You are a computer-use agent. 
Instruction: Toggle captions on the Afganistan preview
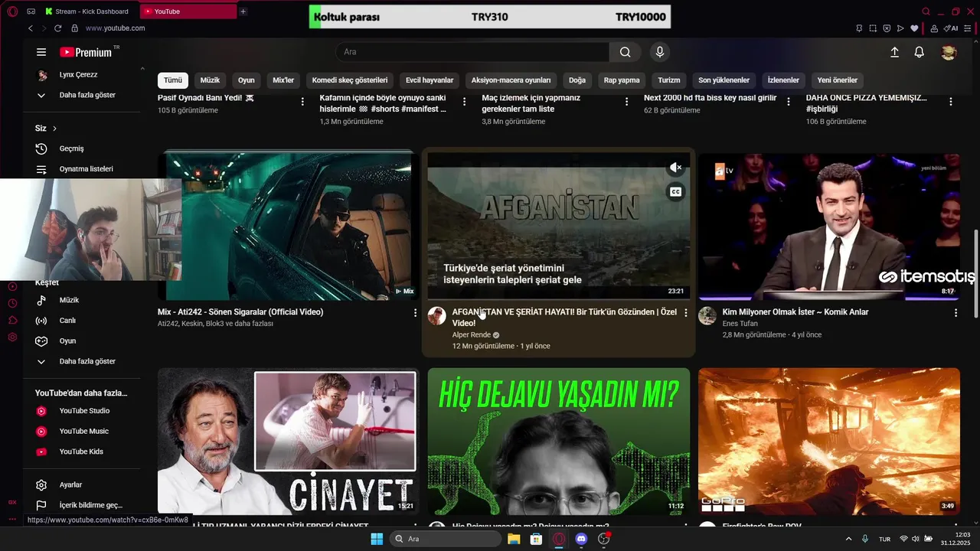coord(675,192)
